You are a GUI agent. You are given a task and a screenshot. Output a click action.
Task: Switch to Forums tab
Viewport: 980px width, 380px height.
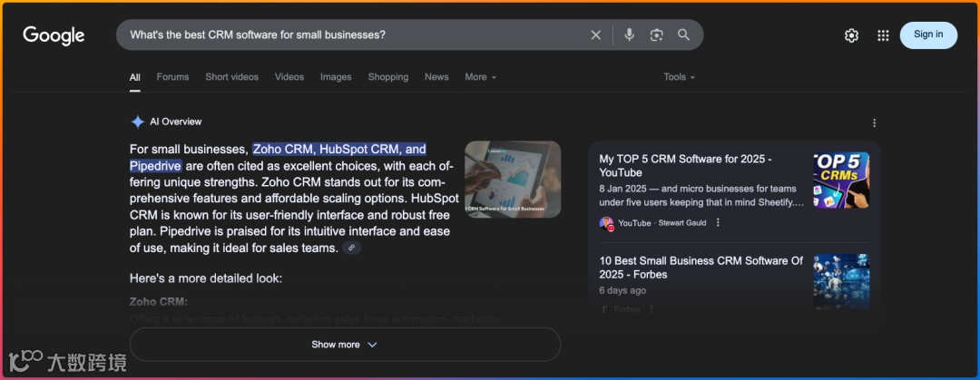point(172,77)
